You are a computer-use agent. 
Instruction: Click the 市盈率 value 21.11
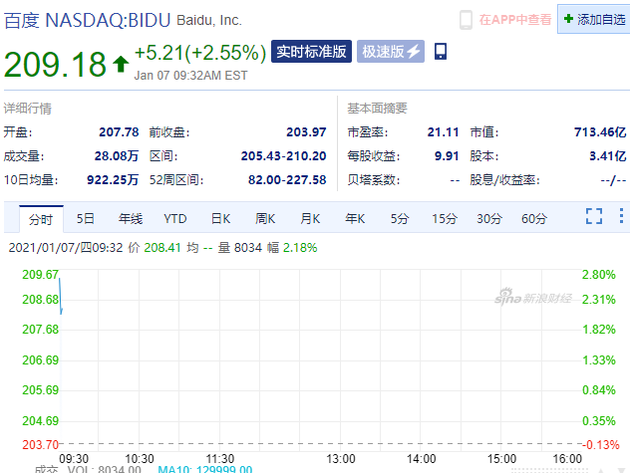(x=443, y=132)
